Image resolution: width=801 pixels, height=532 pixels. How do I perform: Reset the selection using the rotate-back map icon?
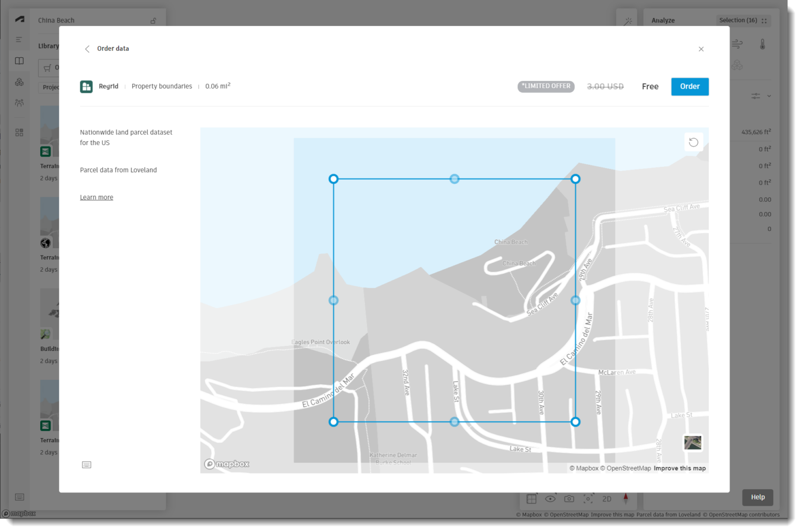694,142
